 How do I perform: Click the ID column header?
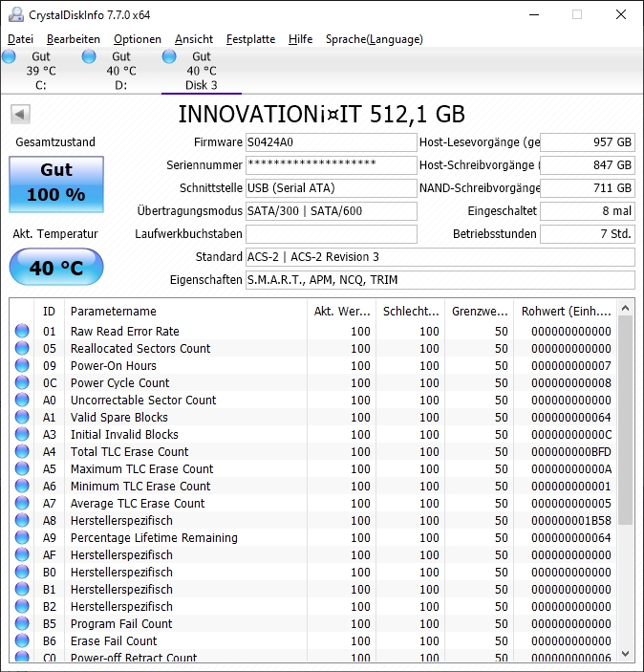[49, 311]
